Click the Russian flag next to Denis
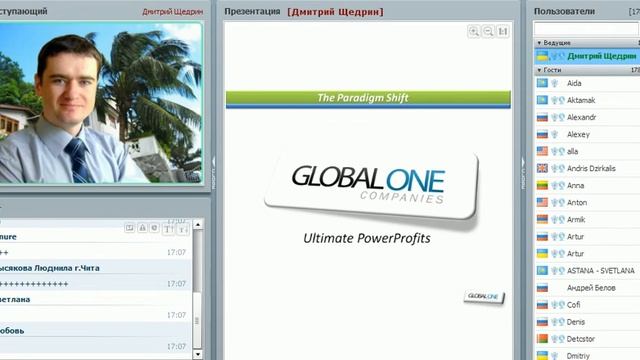 (x=542, y=322)
